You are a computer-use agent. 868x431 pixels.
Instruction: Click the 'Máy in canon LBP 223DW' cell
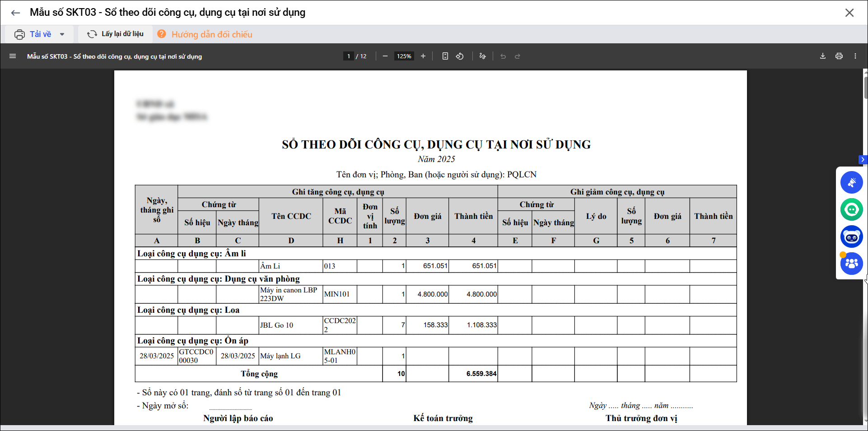coord(291,294)
